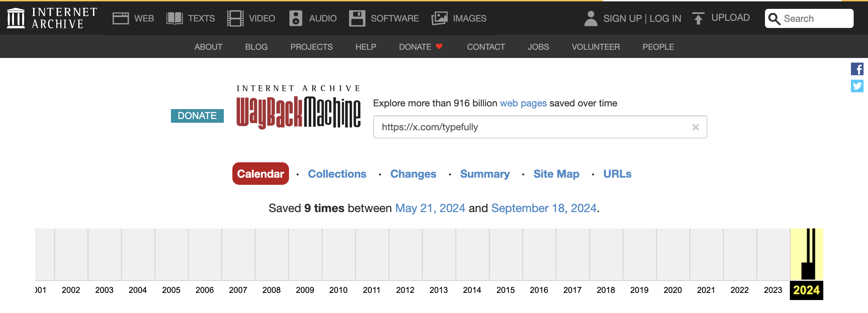Clear the Wayback URL field
The width and height of the screenshot is (868, 313).
[696, 127]
